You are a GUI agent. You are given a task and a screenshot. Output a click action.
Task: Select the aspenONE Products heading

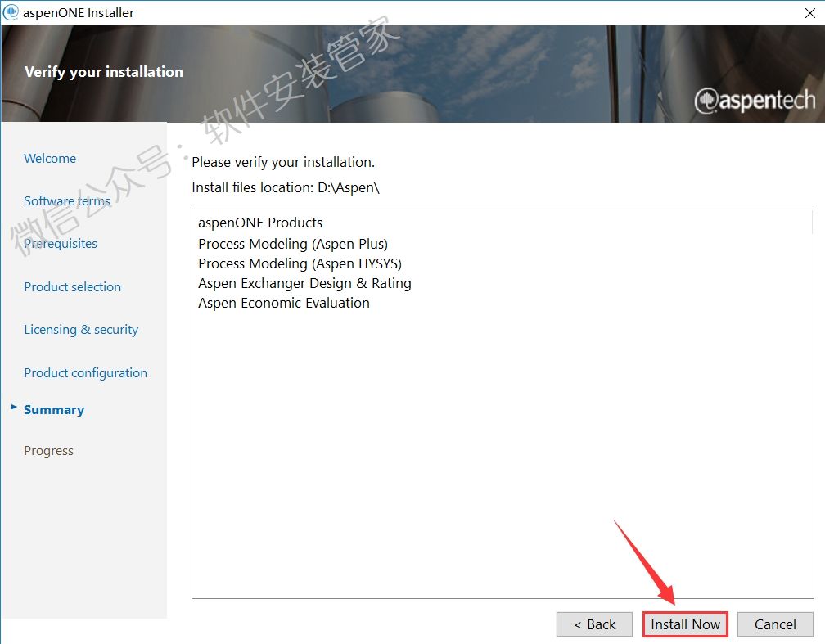point(260,223)
